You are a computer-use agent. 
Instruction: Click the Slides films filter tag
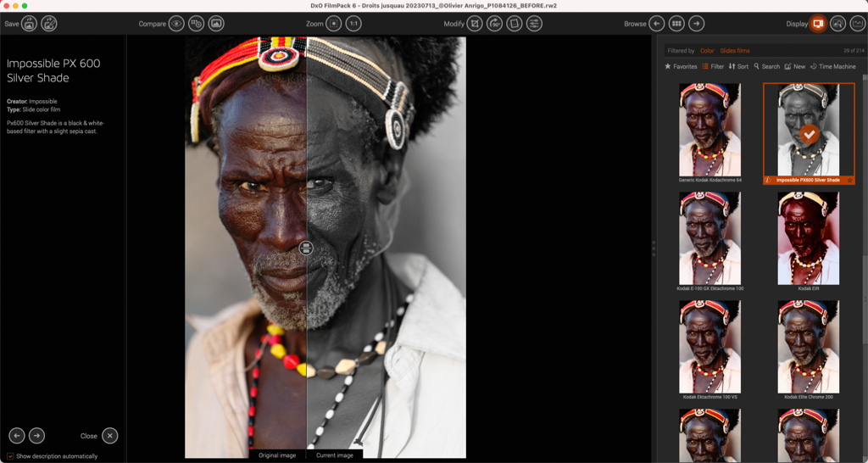pos(735,51)
